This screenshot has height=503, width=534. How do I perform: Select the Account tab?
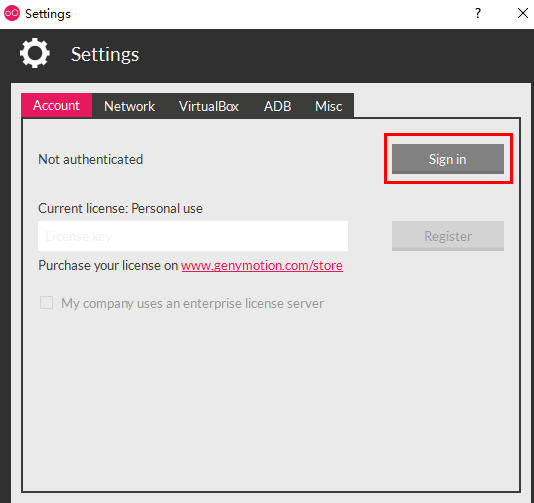[57, 105]
